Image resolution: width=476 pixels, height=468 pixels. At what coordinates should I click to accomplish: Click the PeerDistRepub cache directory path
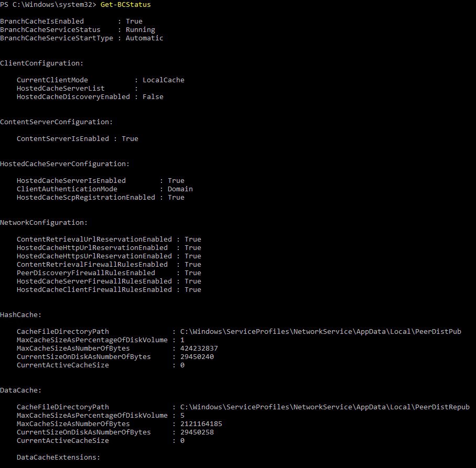click(x=325, y=407)
